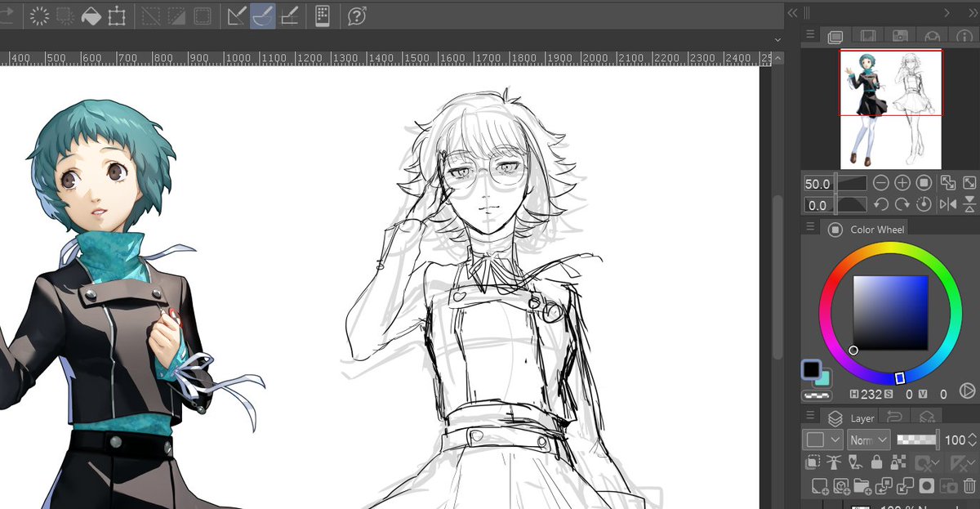Click the Zoom In button in the Navigator
Image resolution: width=980 pixels, height=509 pixels.
[902, 183]
